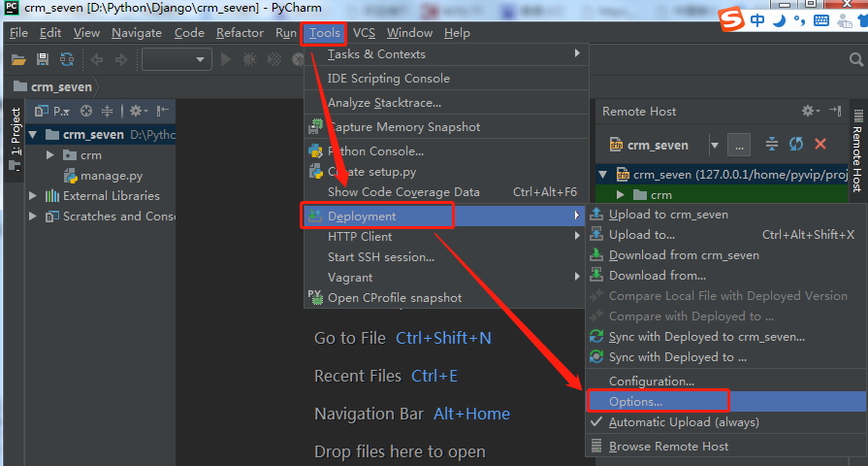Open the Project panel gear settings

[138, 112]
